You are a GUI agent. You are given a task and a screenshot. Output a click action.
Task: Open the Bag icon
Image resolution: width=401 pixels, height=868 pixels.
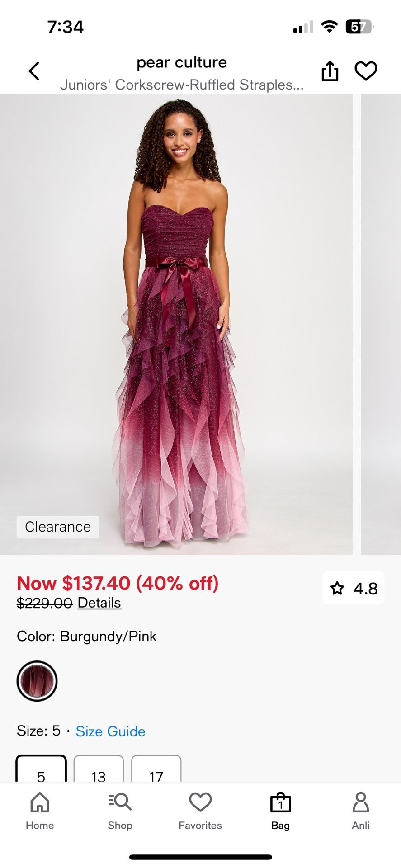280,811
